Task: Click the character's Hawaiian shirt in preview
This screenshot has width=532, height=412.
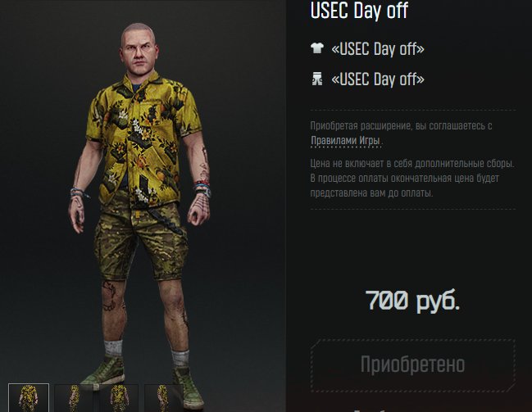Action: pos(143,139)
